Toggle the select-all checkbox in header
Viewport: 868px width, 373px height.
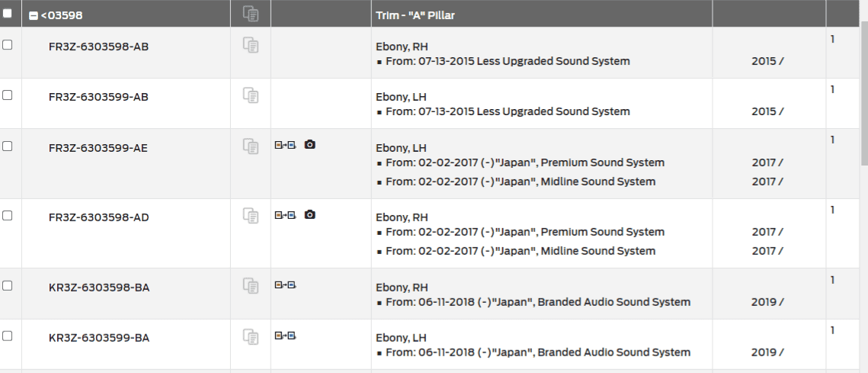coord(7,13)
